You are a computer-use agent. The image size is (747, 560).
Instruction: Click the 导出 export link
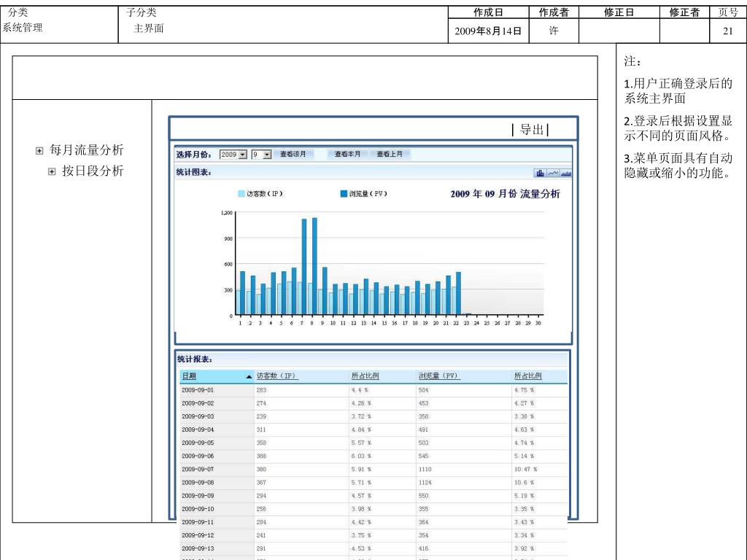pos(530,130)
